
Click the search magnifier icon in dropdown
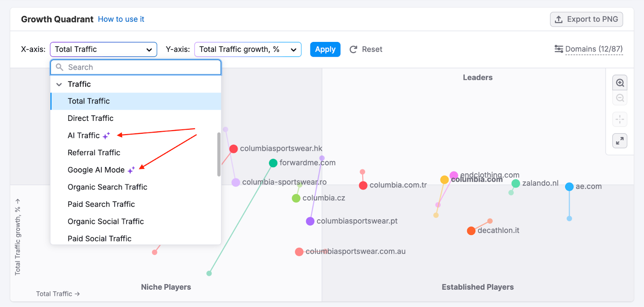pos(60,67)
